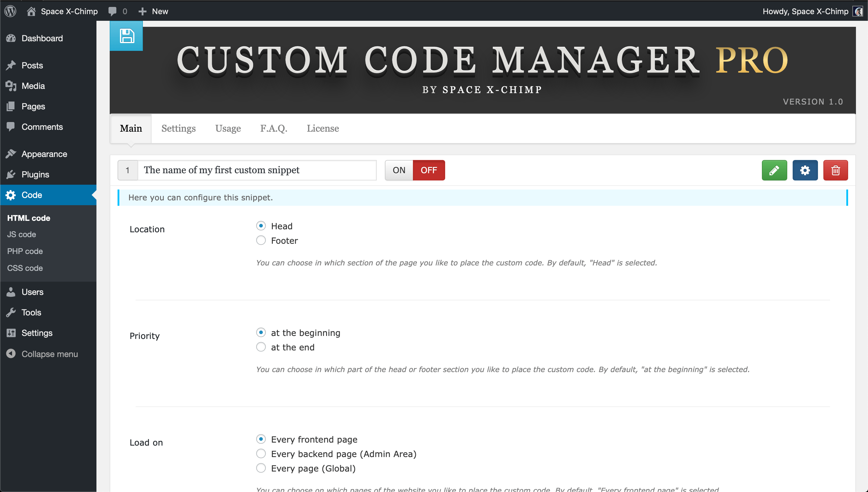Click the Usage tab
Viewport: 868px width, 492px height.
point(228,128)
